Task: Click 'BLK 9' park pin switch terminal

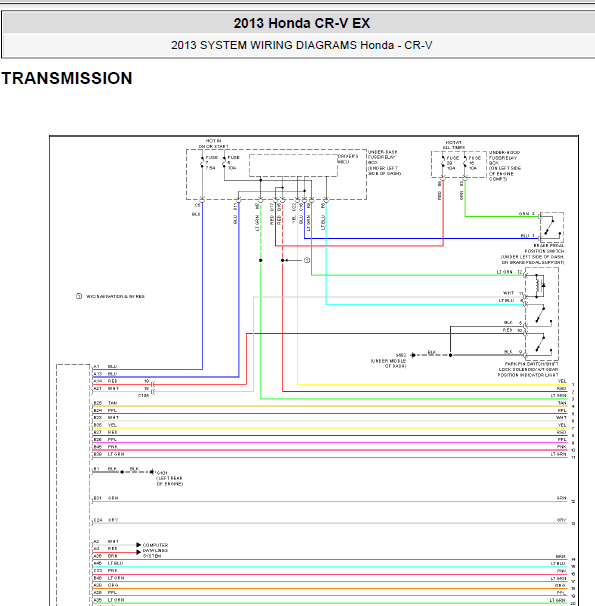Action: point(513,352)
